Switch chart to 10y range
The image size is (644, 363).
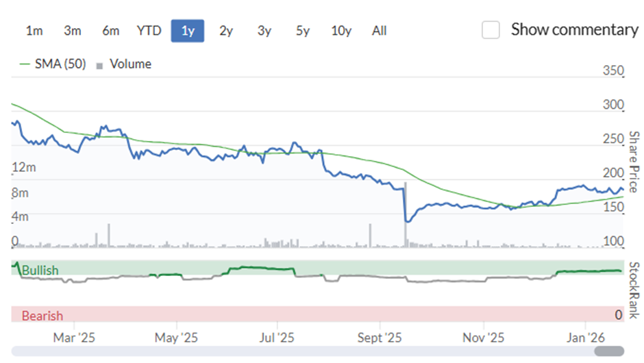coord(341,31)
